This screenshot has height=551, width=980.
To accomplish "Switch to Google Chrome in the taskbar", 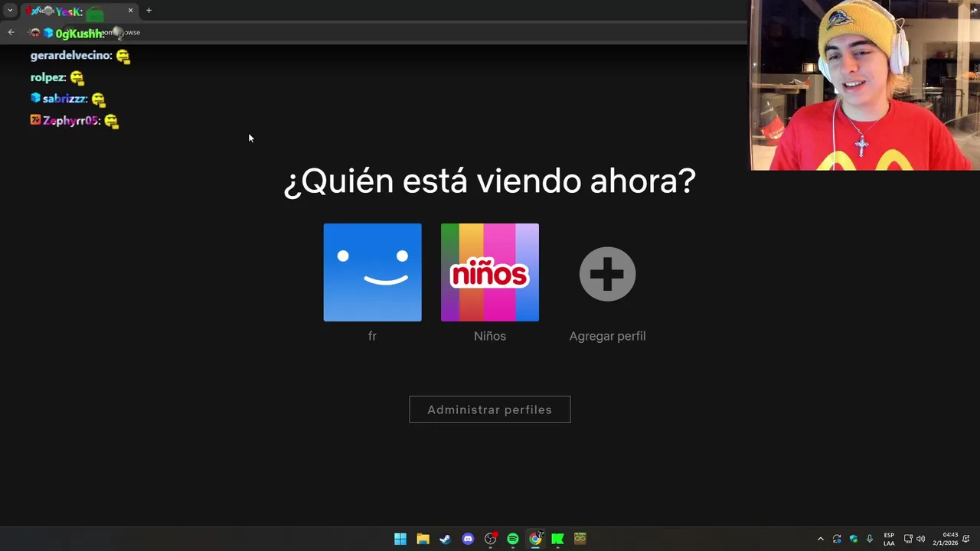I will point(535,539).
